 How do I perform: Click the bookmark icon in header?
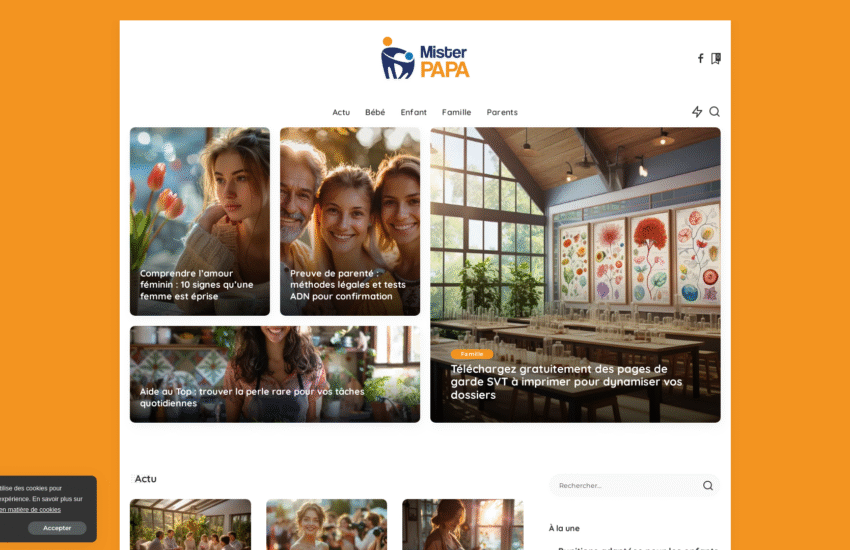coord(716,58)
